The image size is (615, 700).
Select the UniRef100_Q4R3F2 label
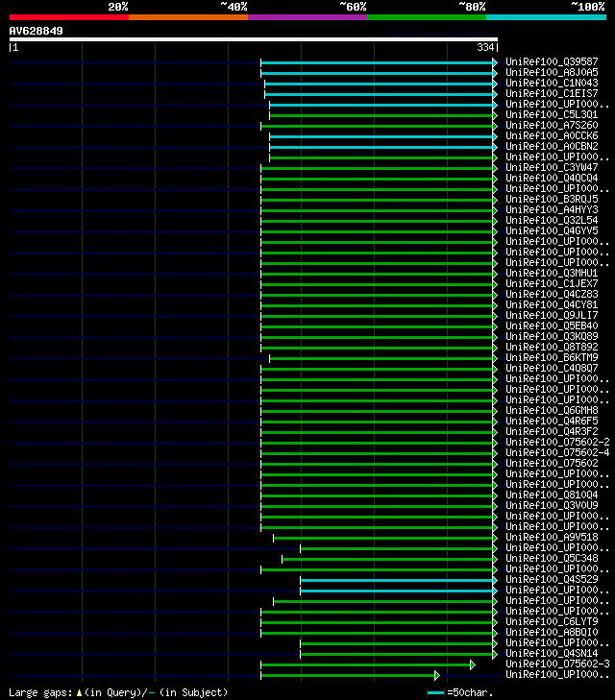pyautogui.click(x=552, y=432)
